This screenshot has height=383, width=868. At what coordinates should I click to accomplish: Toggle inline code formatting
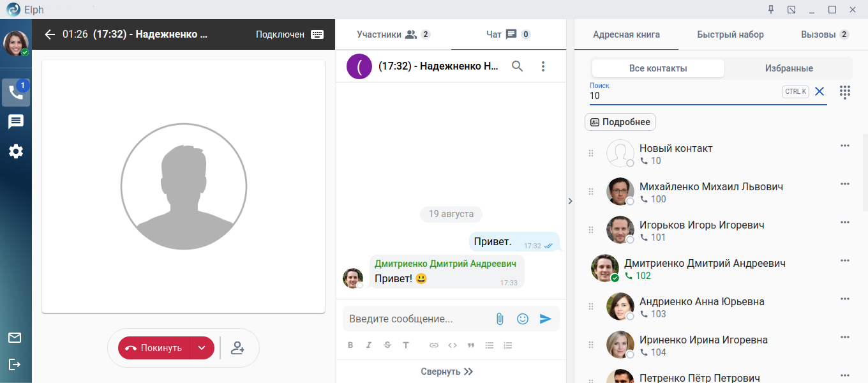coord(453,345)
